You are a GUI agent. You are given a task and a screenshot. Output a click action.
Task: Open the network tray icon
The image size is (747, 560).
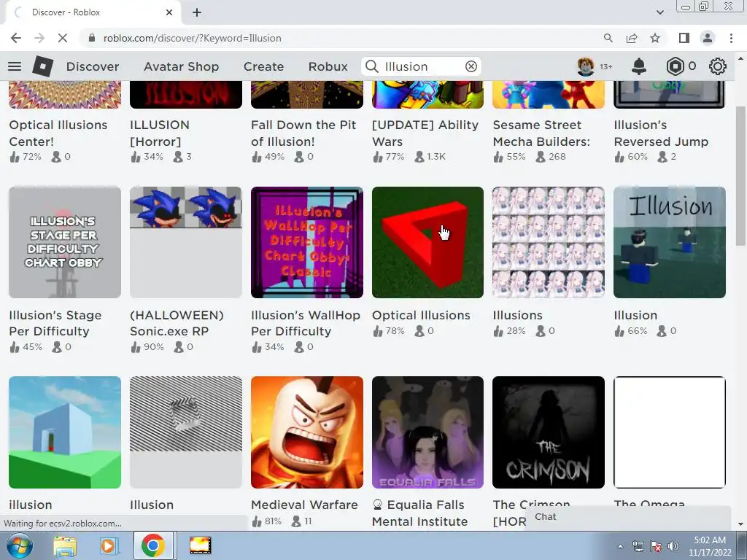pyautogui.click(x=638, y=546)
